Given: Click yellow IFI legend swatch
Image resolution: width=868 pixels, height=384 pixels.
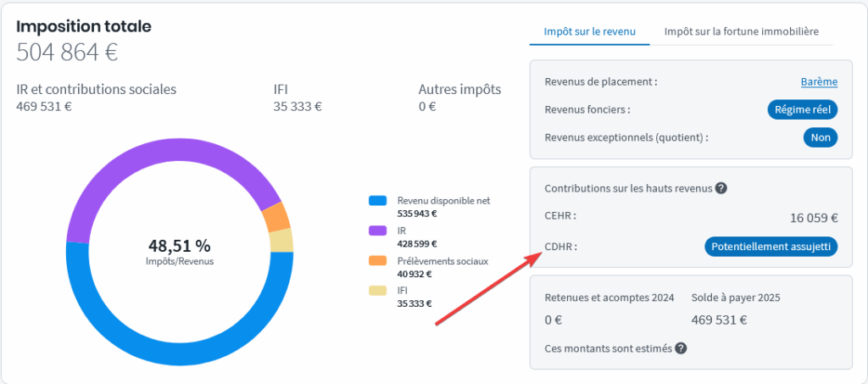Looking at the screenshot, I should [377, 291].
